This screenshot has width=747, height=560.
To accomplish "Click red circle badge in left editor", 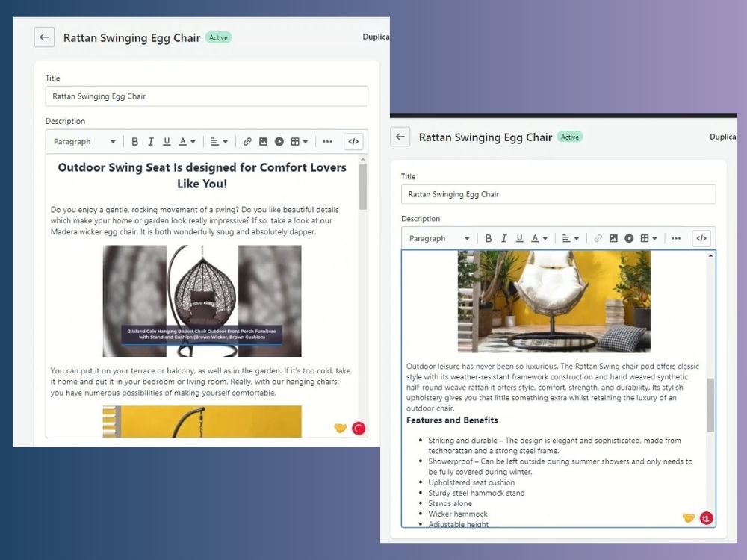I will 359,429.
